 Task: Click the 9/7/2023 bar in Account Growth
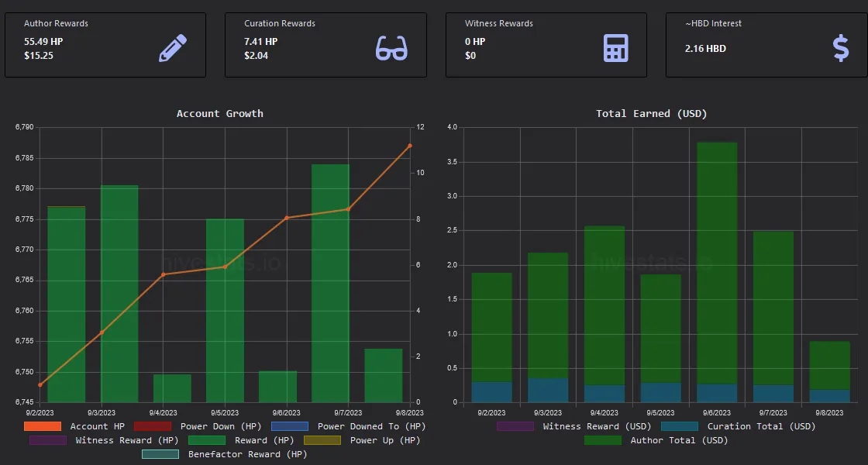330,283
